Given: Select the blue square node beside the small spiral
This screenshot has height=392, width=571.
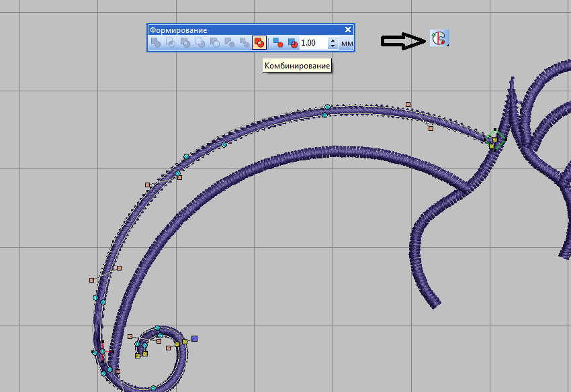Looking at the screenshot, I should [194, 339].
